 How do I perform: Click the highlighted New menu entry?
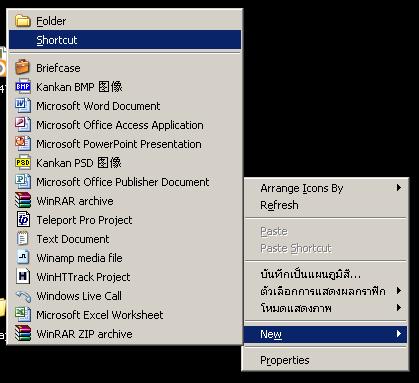(x=325, y=334)
